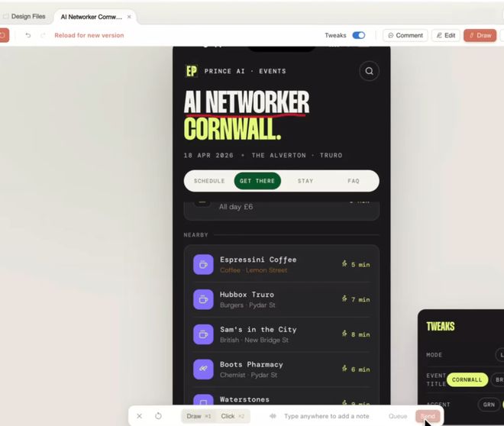Click the Comment button
This screenshot has width=504, height=426.
pos(405,35)
